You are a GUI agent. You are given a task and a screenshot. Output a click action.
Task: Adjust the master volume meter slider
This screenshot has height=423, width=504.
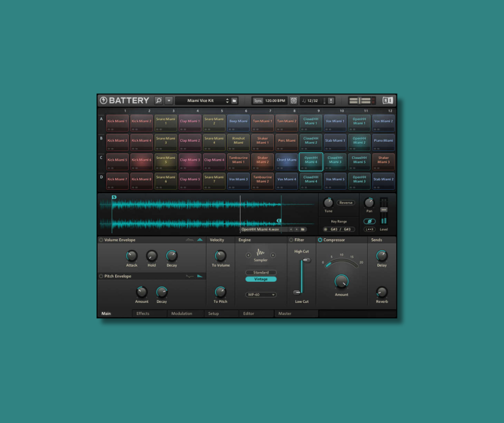[360, 101]
